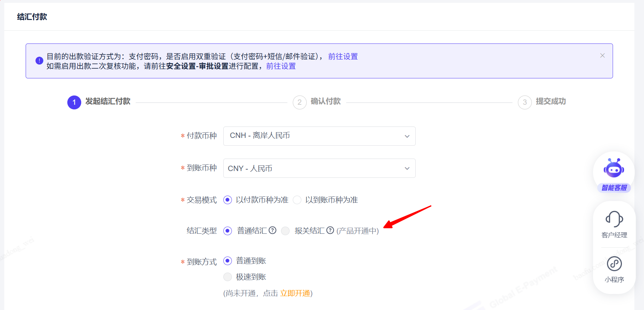Expand the 付款币种 currency dropdown
The width and height of the screenshot is (644, 310).
319,136
